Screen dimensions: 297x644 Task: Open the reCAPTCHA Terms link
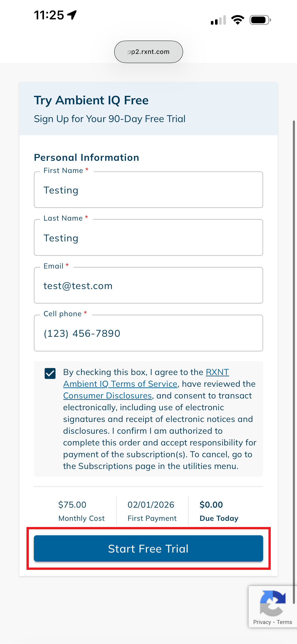click(x=284, y=622)
